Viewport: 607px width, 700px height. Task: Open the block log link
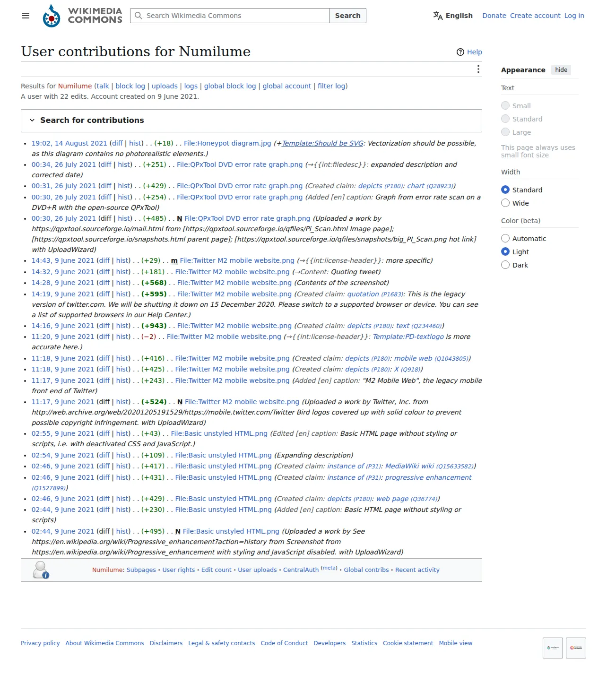pos(130,86)
